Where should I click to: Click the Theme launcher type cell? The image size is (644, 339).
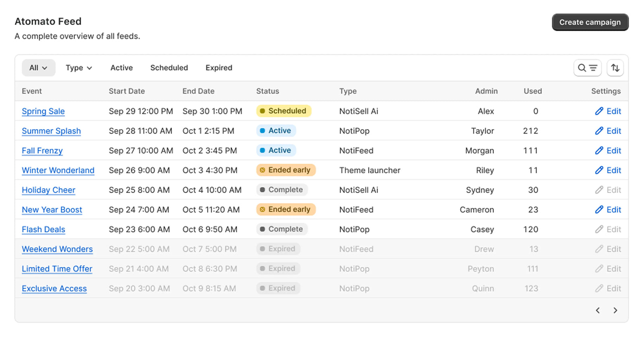tap(370, 171)
